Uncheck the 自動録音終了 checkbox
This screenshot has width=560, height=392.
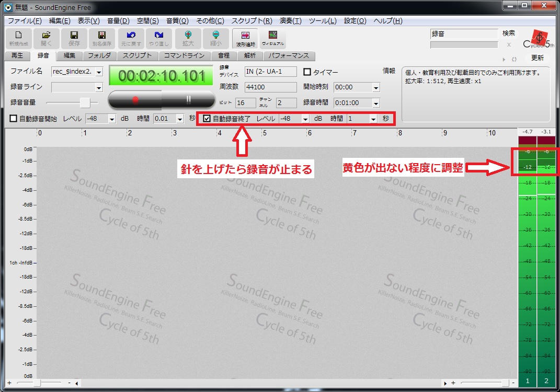(207, 118)
